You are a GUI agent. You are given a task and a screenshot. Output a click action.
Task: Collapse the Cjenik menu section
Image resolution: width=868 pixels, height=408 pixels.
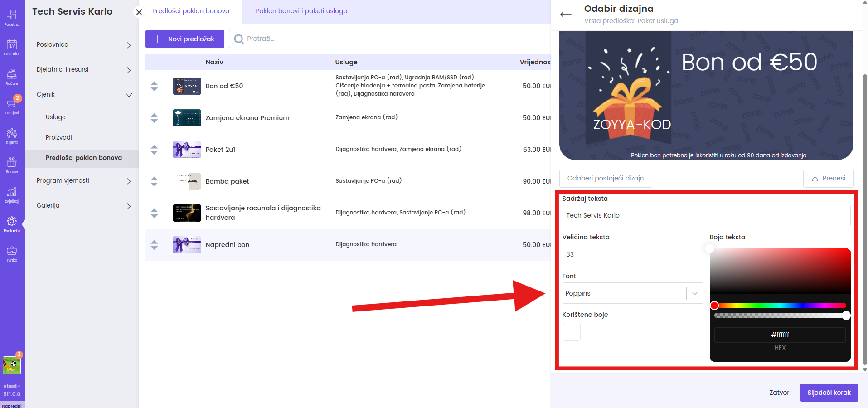(83, 95)
